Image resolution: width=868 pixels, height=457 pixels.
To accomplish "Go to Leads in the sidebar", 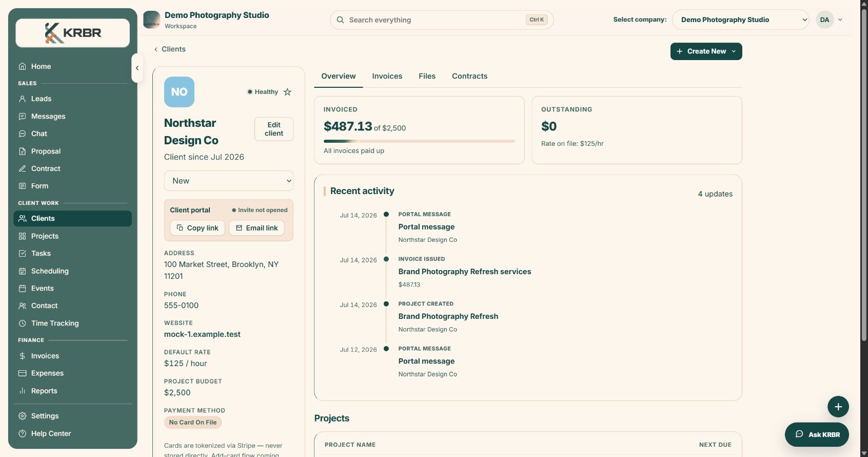I will [x=72, y=99].
